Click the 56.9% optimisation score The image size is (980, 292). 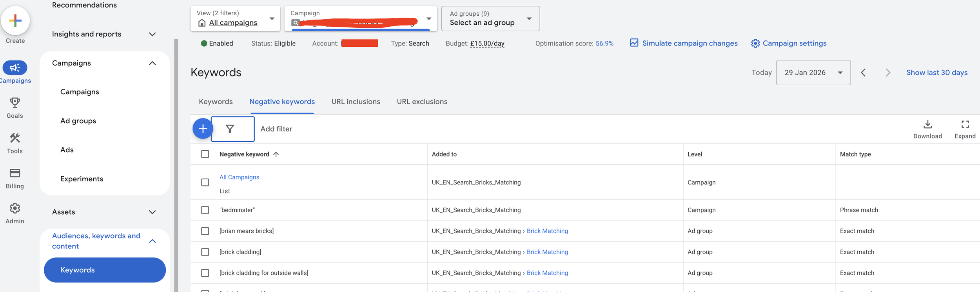click(x=604, y=44)
